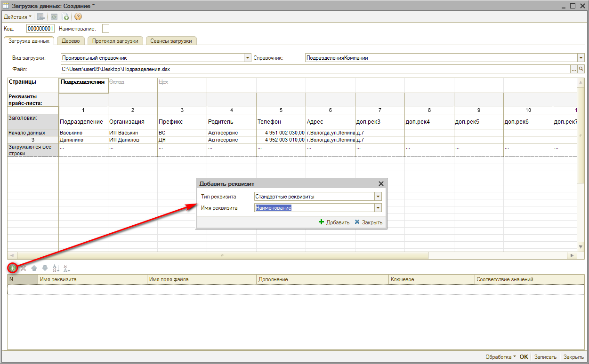Open help with the question mark icon
The image size is (589, 364).
point(78,16)
